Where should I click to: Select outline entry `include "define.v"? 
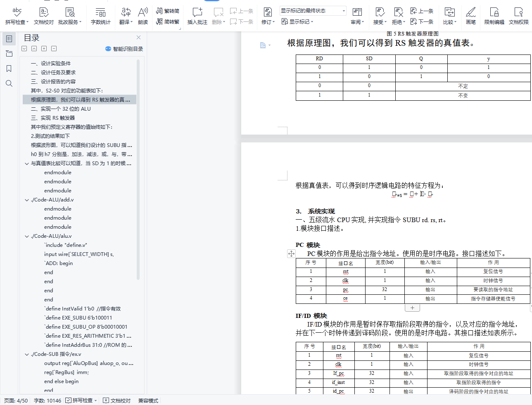(x=66, y=245)
